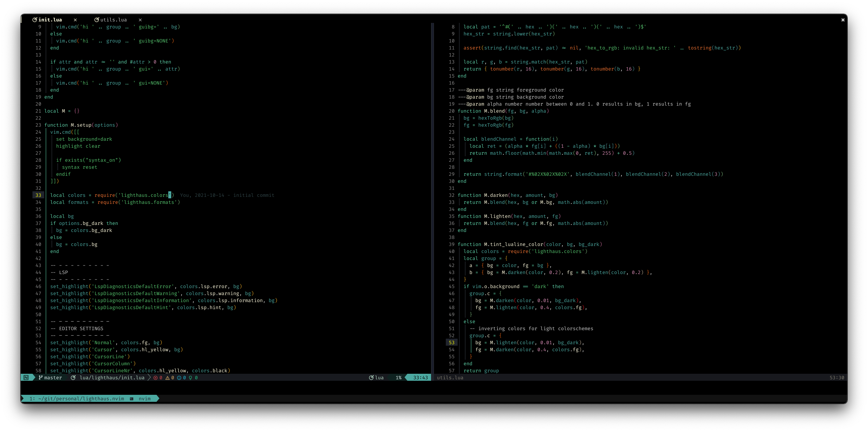
Task: Click the red error diagnostics icon
Action: [x=155, y=377]
